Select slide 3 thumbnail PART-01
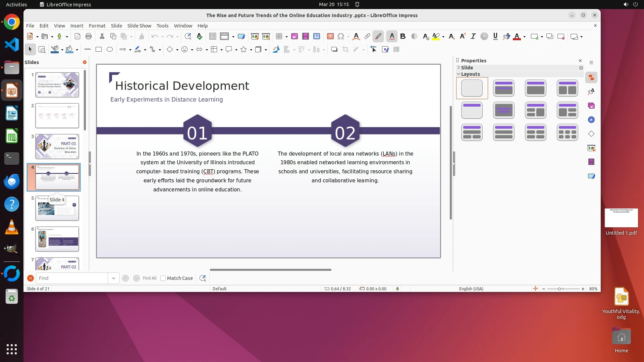Viewport: 644px width, 362px height. [x=57, y=146]
